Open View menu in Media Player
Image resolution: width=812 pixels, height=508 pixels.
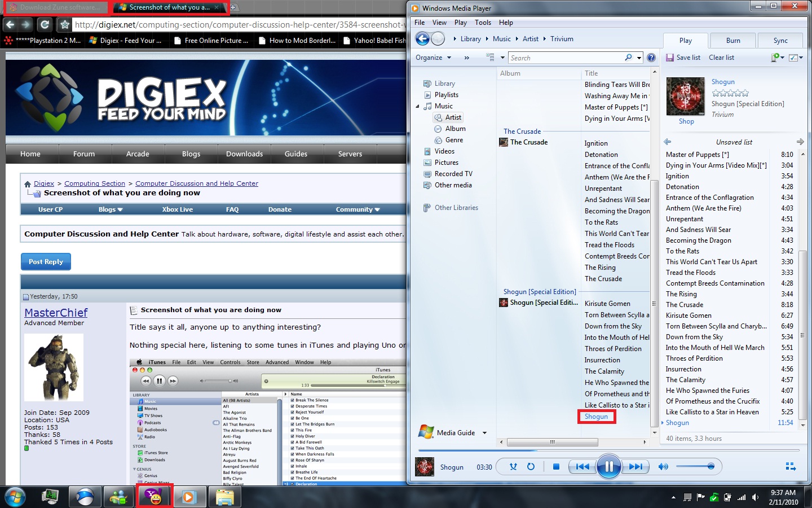[x=439, y=23]
